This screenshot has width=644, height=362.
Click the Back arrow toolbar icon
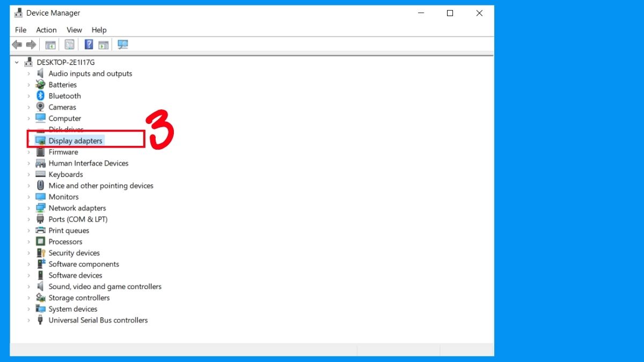(17, 45)
